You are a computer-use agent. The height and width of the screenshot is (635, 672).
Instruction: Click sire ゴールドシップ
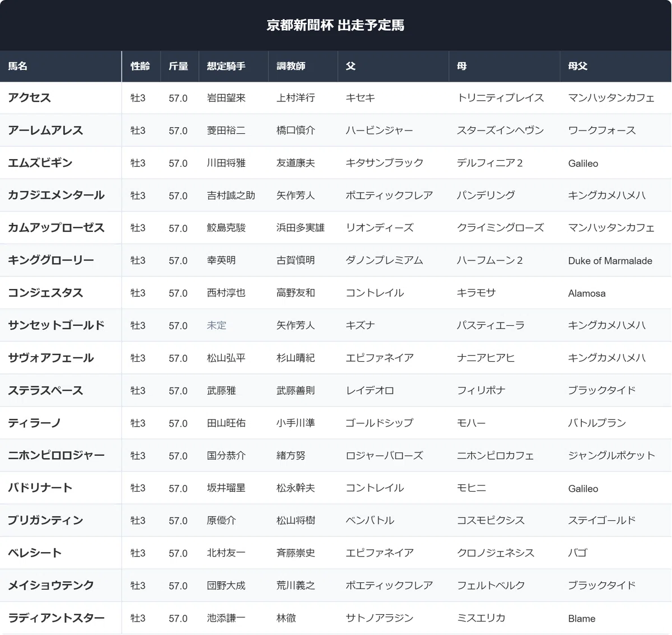pos(380,423)
